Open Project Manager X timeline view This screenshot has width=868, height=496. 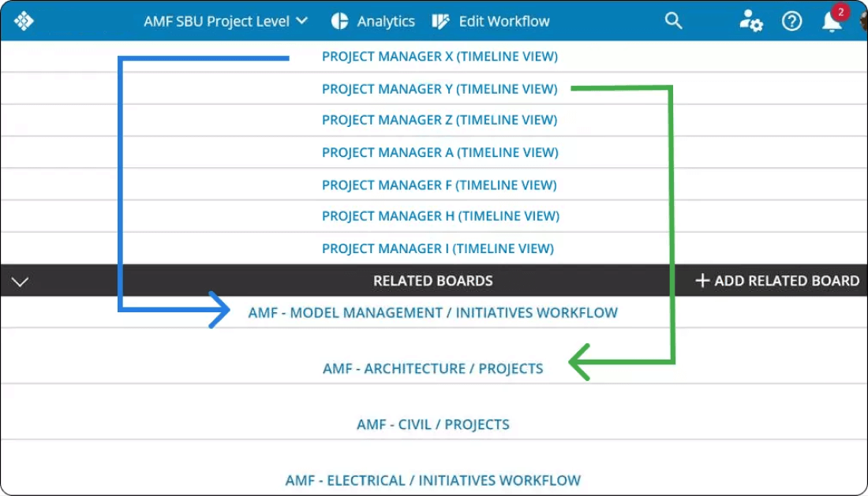point(439,56)
